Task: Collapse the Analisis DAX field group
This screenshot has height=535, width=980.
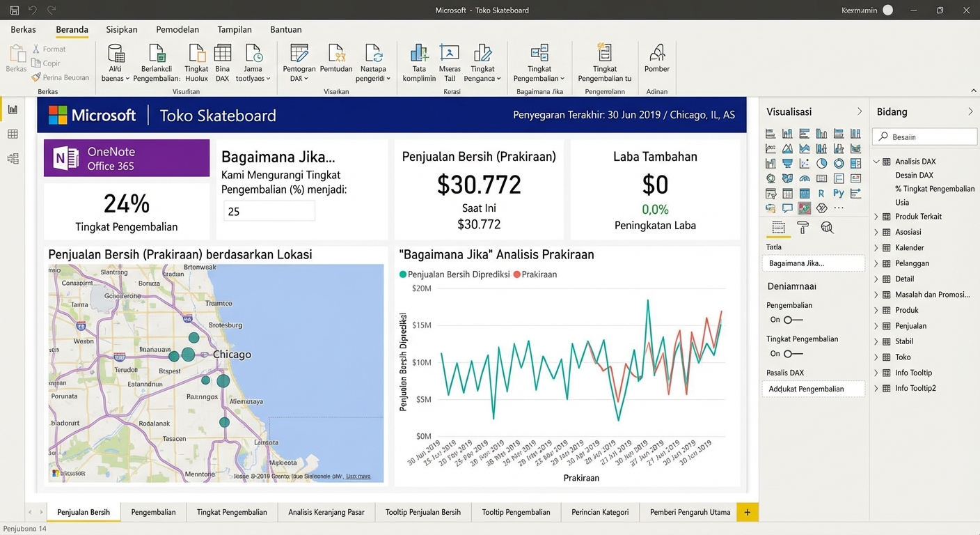Action: 876,161
